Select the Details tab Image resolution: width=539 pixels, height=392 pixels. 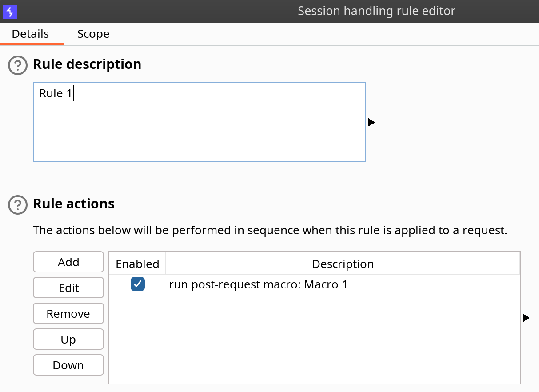30,34
